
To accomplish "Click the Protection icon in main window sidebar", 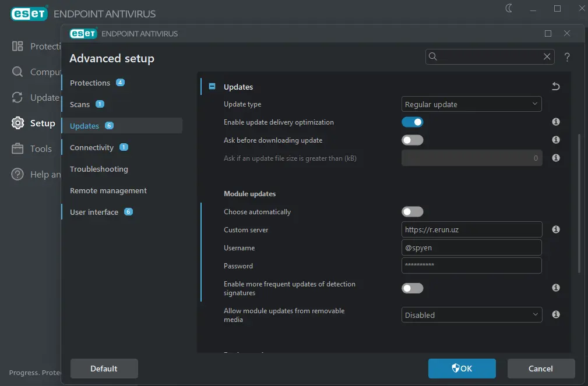I will point(17,46).
